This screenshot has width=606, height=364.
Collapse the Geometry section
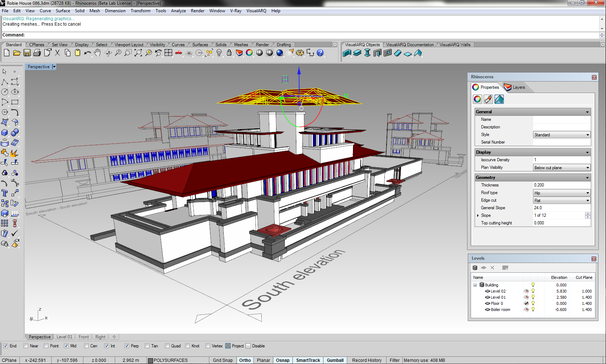pyautogui.click(x=587, y=177)
